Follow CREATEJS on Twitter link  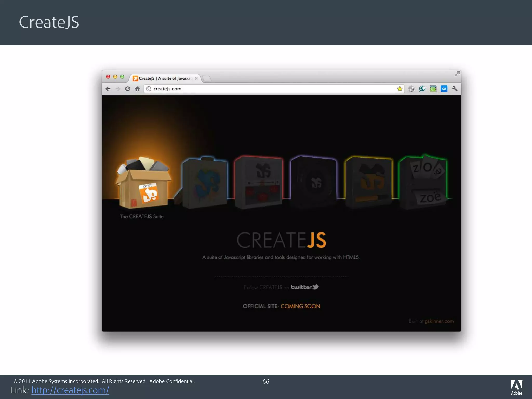pos(281,287)
